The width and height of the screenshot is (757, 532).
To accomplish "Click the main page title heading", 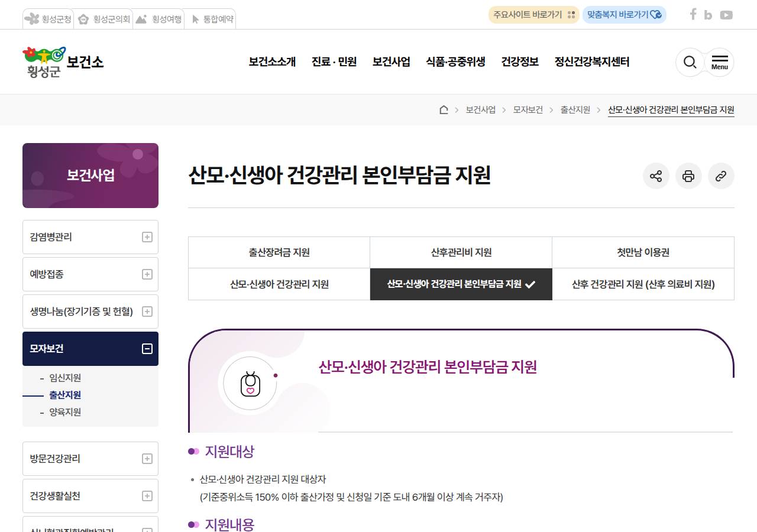I will pos(339,176).
